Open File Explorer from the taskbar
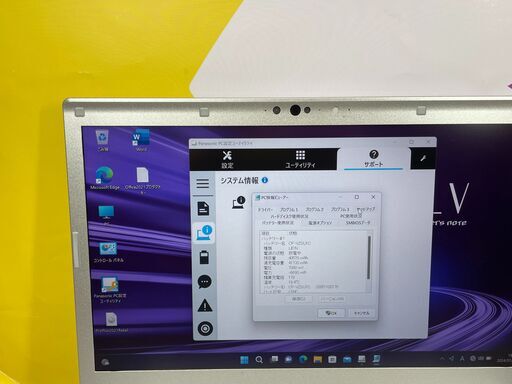This screenshot has height=384, width=512. 318,359
